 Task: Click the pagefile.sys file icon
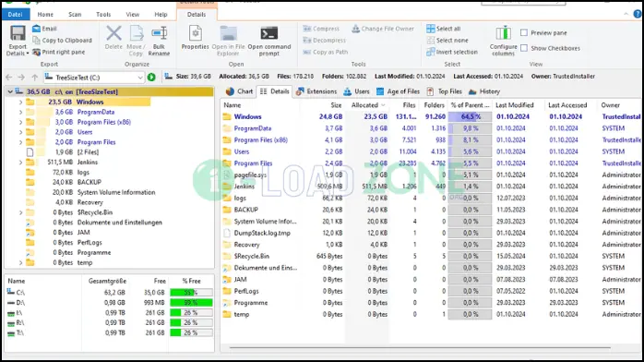[x=227, y=175]
